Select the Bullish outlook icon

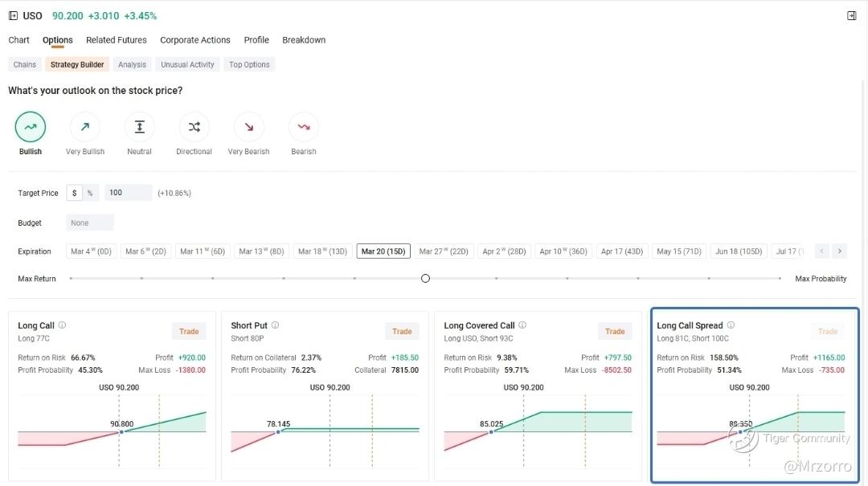31,127
